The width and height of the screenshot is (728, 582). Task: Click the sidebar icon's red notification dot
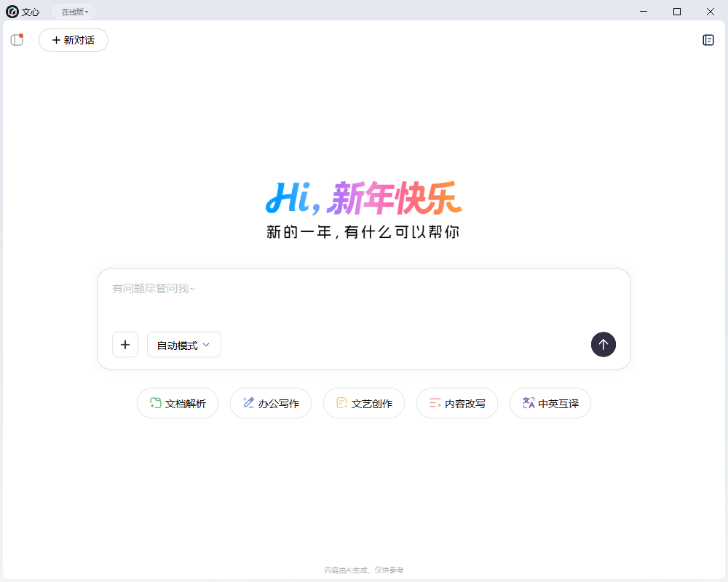click(22, 35)
